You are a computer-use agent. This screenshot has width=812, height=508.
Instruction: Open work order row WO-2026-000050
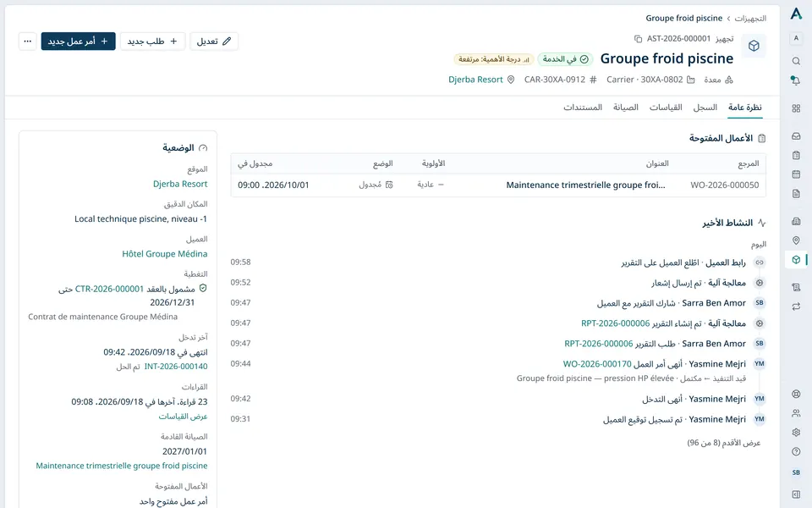click(x=498, y=185)
